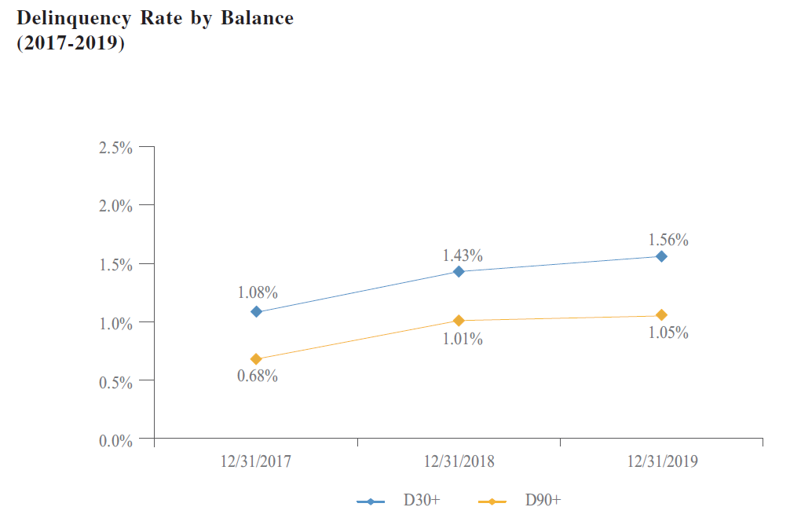The height and width of the screenshot is (529, 812).
Task: Click the orange D90+ legend marker
Action: click(x=492, y=501)
